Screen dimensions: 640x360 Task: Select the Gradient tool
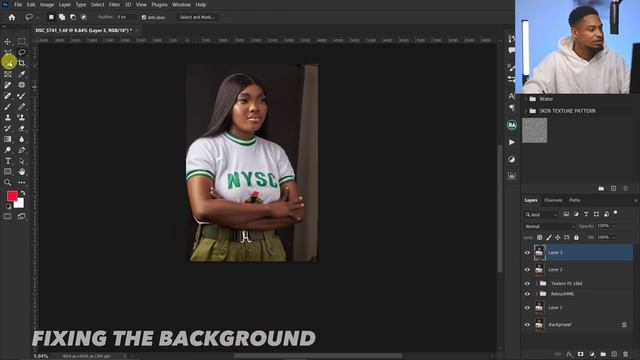coord(8,139)
